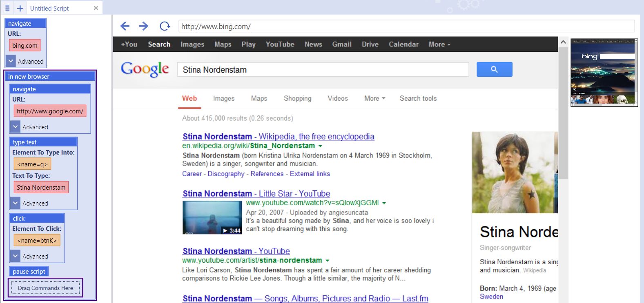Select the click command header
Screen dimensions: 644x303
(37, 218)
